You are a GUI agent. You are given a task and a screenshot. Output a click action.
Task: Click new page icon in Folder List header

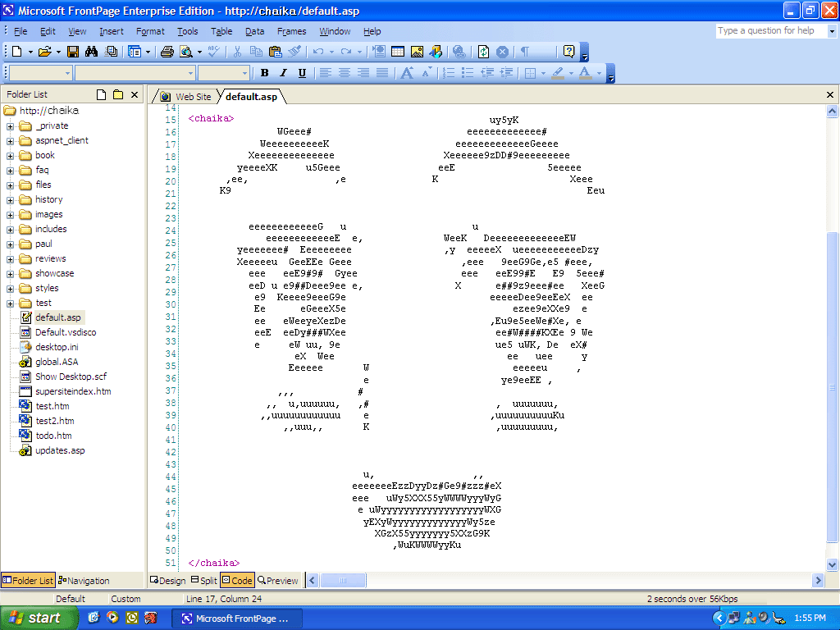(101, 95)
